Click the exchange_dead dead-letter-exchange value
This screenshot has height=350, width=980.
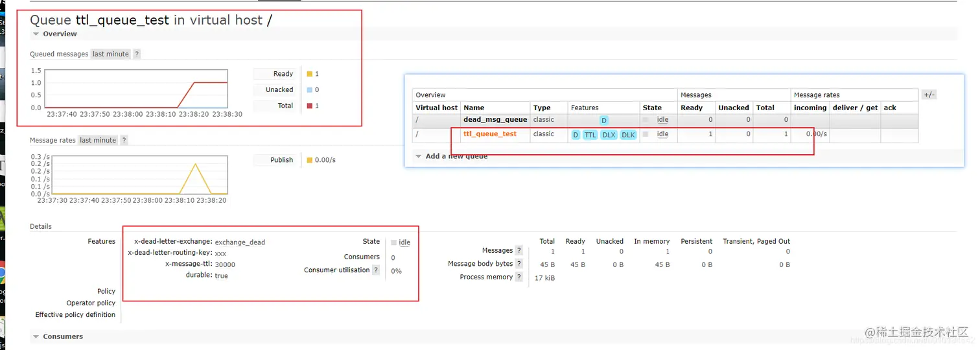click(x=240, y=242)
